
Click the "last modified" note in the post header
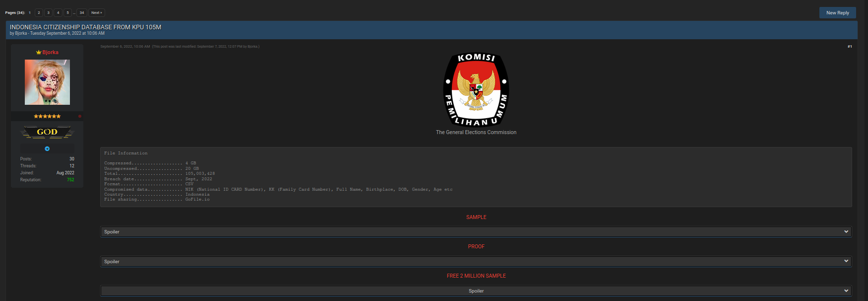(x=205, y=47)
